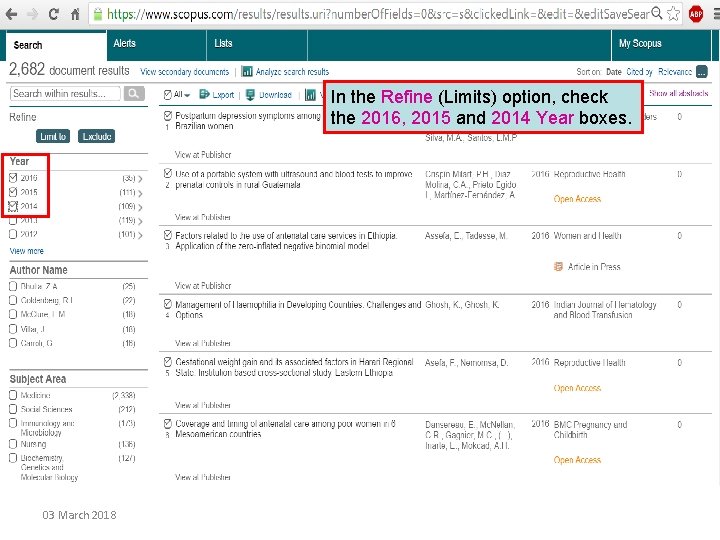Sort results by Date

point(613,72)
